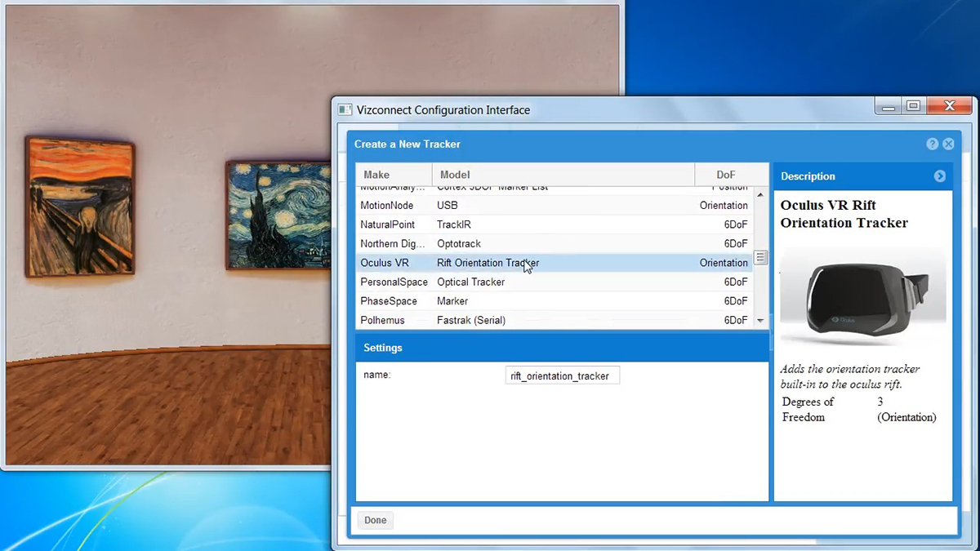Collapse the Description panel arrow

tap(939, 176)
